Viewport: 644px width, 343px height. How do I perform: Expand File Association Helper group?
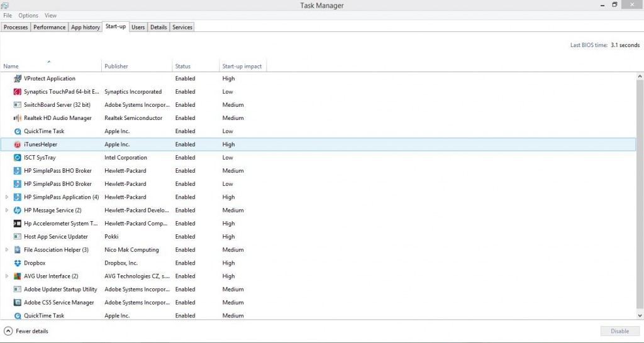pyautogui.click(x=6, y=249)
